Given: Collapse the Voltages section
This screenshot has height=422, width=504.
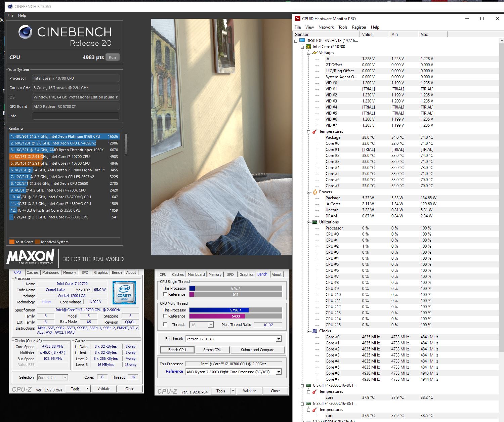Looking at the screenshot, I should click(308, 53).
